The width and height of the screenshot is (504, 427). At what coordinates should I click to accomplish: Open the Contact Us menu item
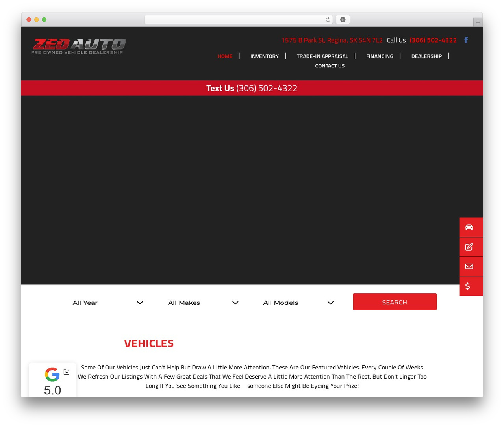coord(330,66)
